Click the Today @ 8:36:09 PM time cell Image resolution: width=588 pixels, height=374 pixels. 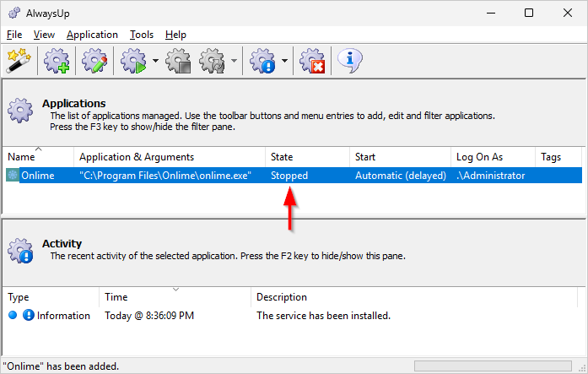coord(149,316)
